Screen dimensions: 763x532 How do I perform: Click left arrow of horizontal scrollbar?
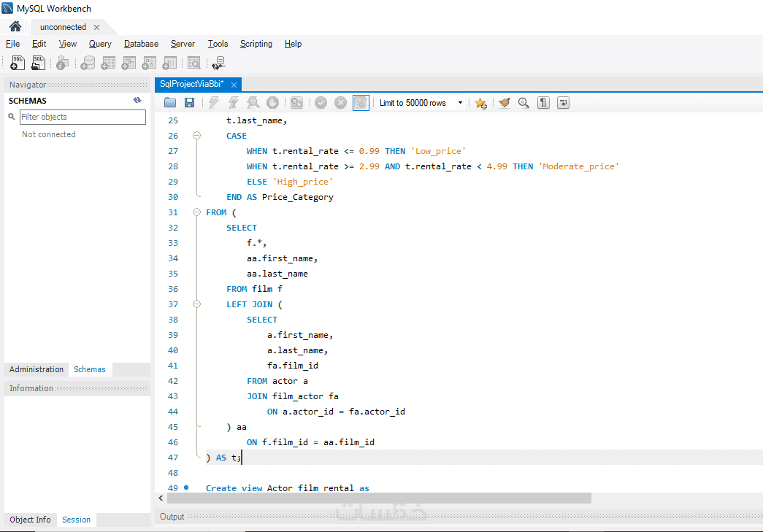tap(161, 498)
